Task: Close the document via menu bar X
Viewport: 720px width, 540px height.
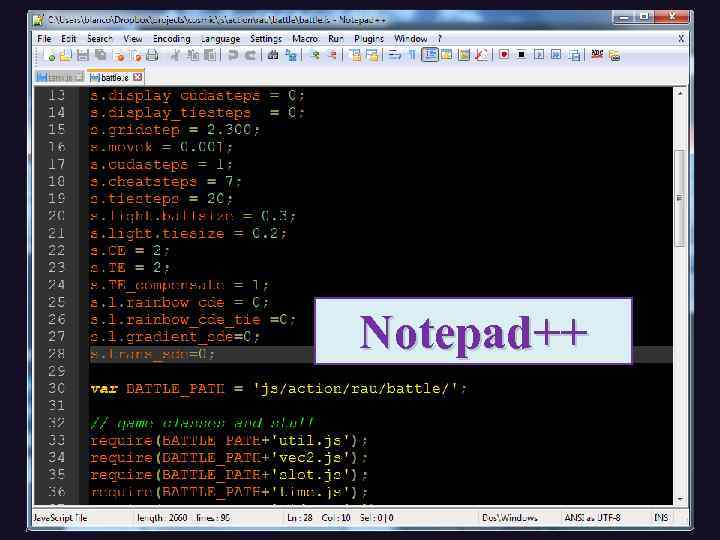Action: [x=681, y=39]
